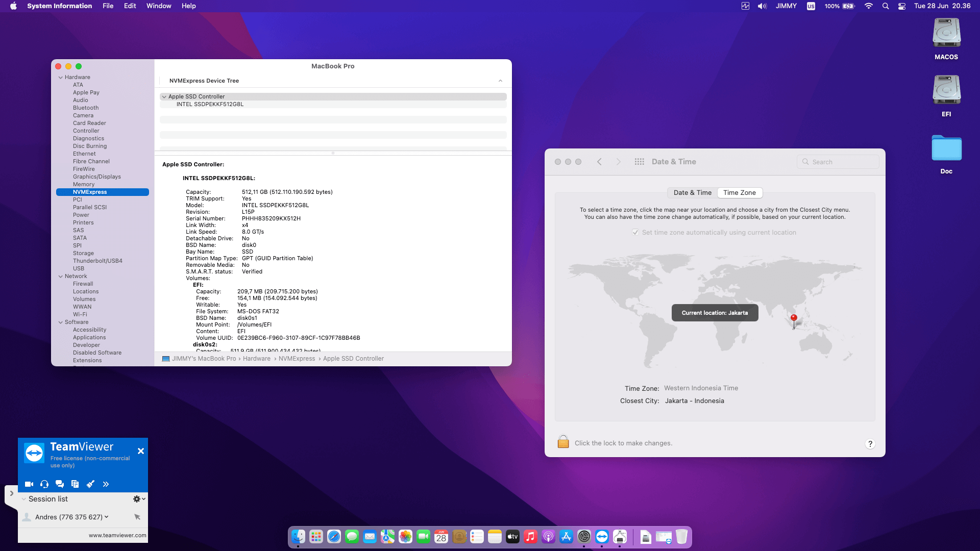980x551 pixels.
Task: Collapse the Network tree section
Action: click(61, 277)
